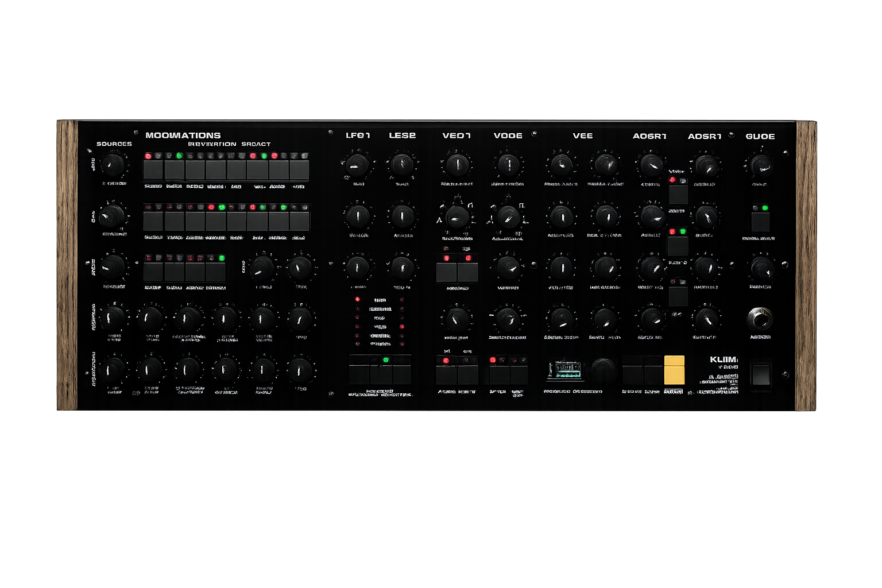
Task: Click the audio jack socket under GUOE
Action: pyautogui.click(x=760, y=318)
